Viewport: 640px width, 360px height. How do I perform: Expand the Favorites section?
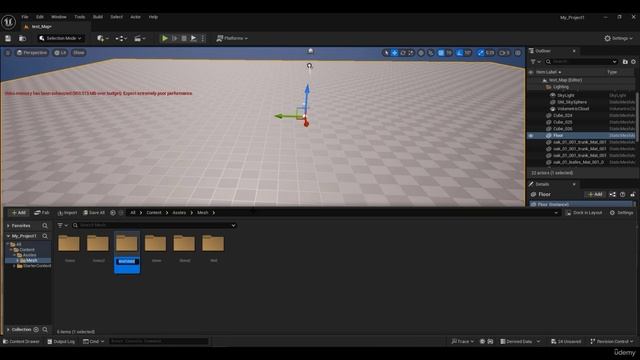9,226
